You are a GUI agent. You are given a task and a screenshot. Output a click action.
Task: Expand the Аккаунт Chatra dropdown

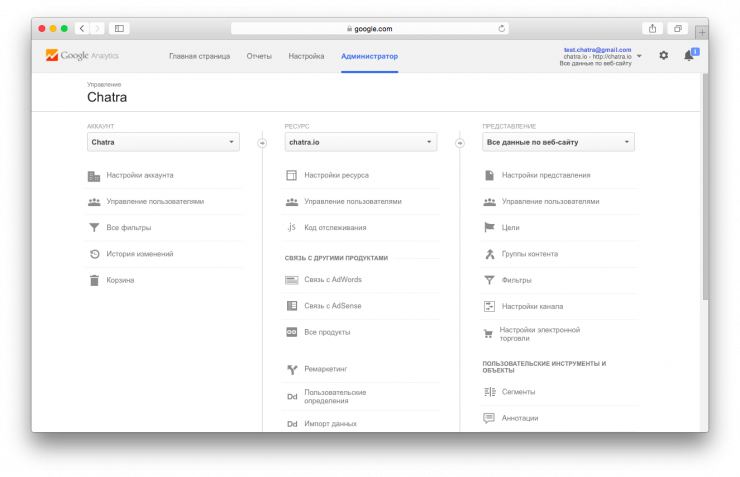click(x=163, y=143)
